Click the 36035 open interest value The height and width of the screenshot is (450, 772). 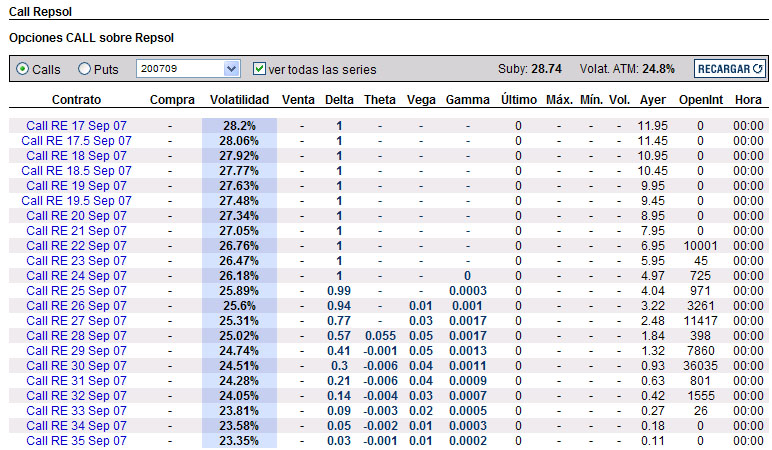701,366
